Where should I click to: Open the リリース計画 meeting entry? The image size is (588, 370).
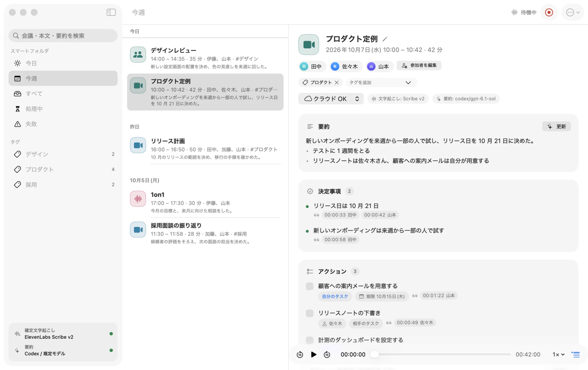click(205, 149)
